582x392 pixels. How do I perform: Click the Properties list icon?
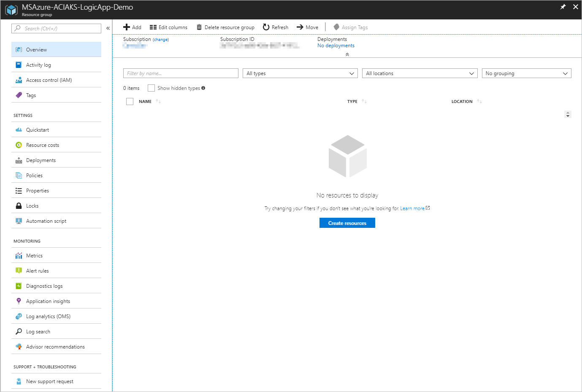click(x=19, y=191)
